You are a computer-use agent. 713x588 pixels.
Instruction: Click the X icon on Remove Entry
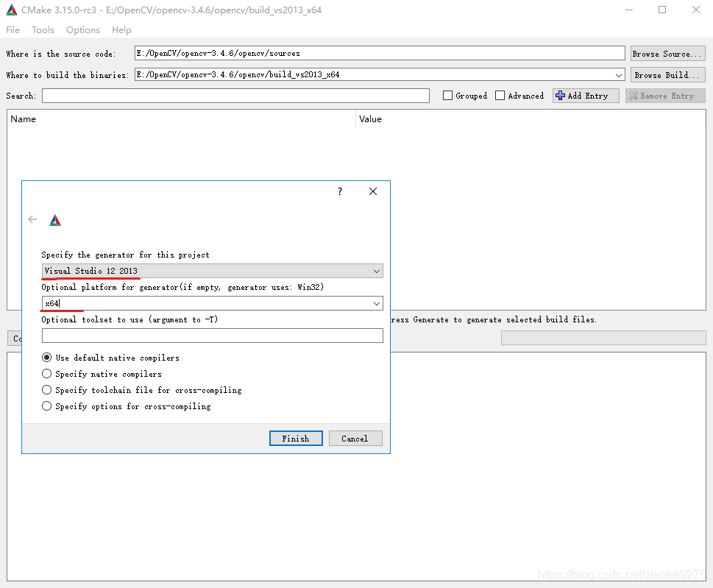point(633,96)
